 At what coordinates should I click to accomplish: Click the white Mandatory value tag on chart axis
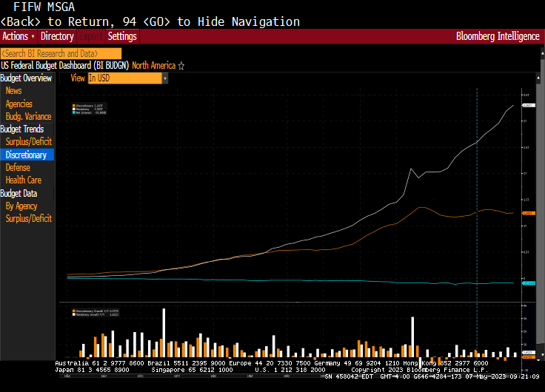pyautogui.click(x=528, y=106)
